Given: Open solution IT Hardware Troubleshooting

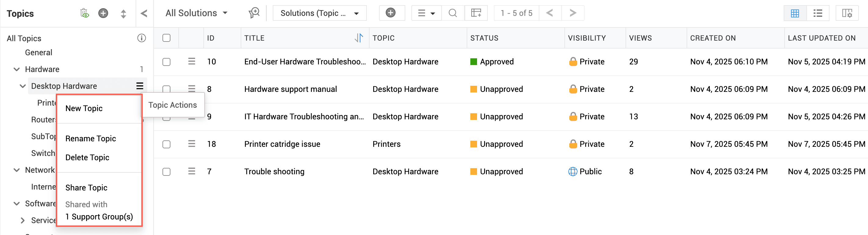Looking at the screenshot, I should tap(304, 117).
